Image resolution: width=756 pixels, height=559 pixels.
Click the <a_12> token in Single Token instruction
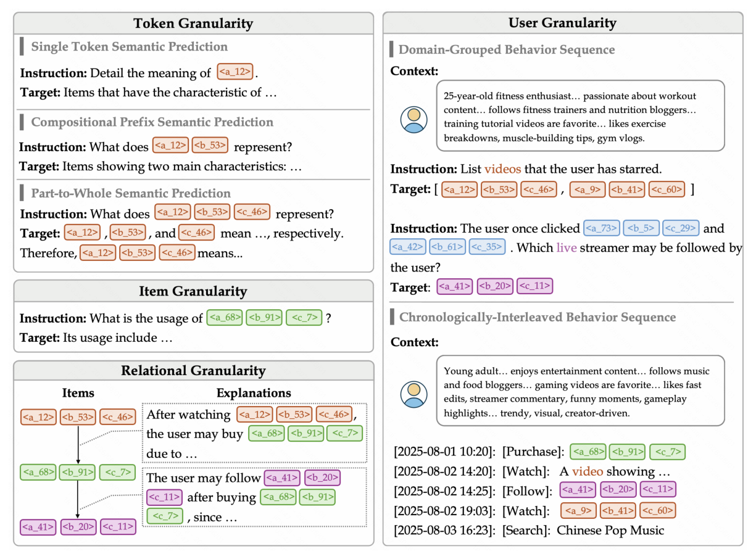[x=235, y=72]
